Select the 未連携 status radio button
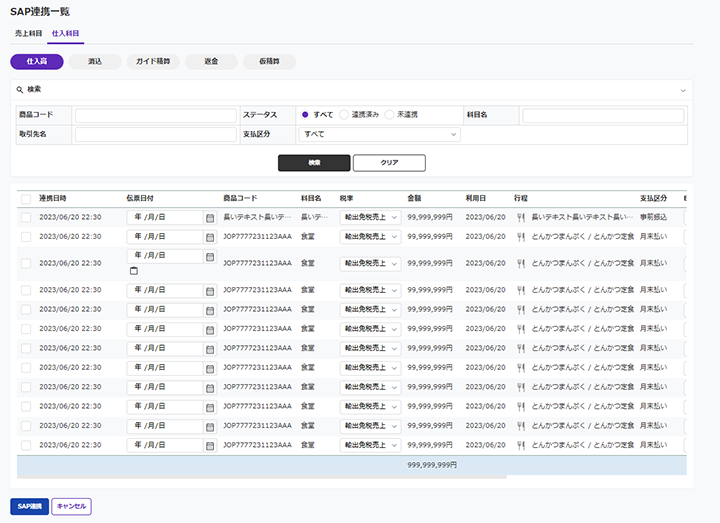The height and width of the screenshot is (523, 720). 391,115
